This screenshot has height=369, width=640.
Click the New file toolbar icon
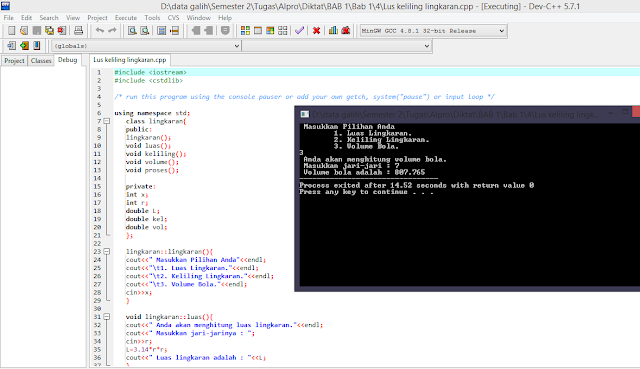pos(11,31)
